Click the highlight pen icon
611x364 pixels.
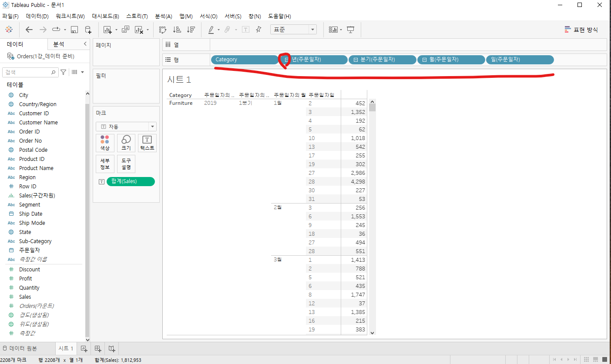(211, 30)
